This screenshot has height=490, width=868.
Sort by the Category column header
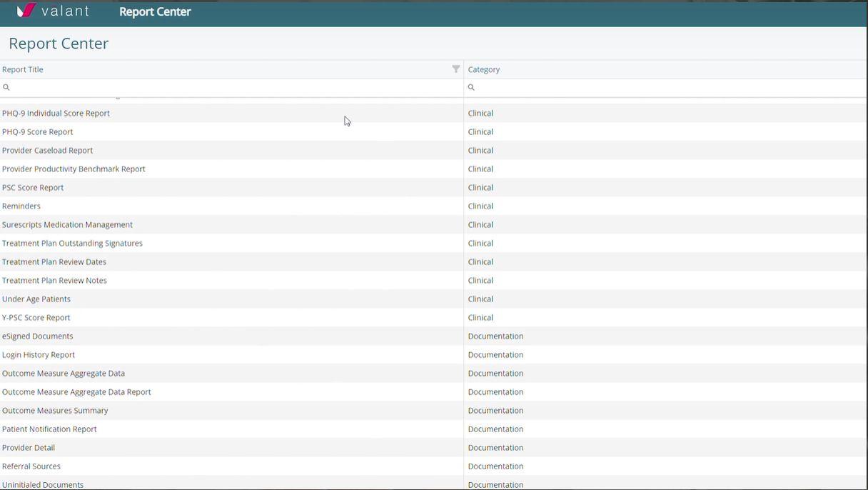(x=483, y=69)
